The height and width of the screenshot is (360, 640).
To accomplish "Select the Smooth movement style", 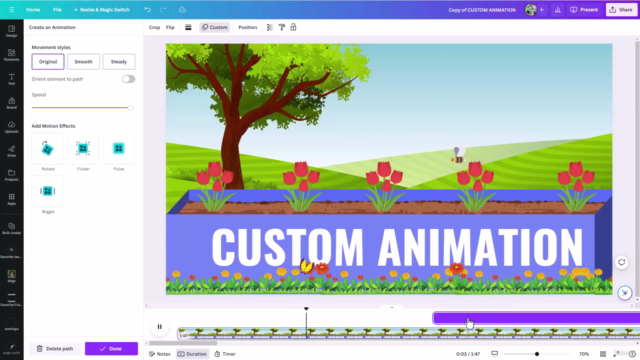I will click(83, 62).
